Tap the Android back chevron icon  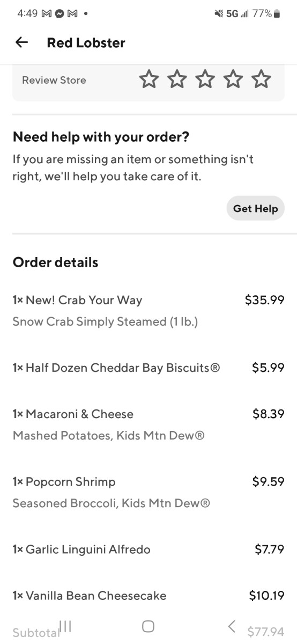232,626
